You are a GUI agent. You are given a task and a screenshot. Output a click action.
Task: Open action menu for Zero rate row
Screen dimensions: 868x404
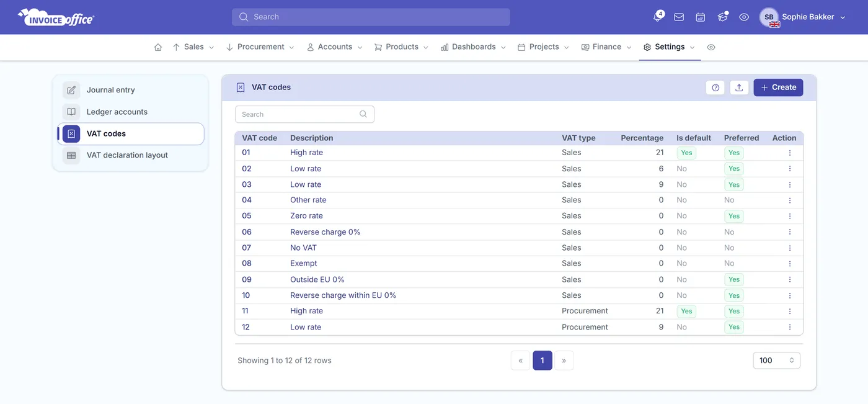[x=790, y=216]
